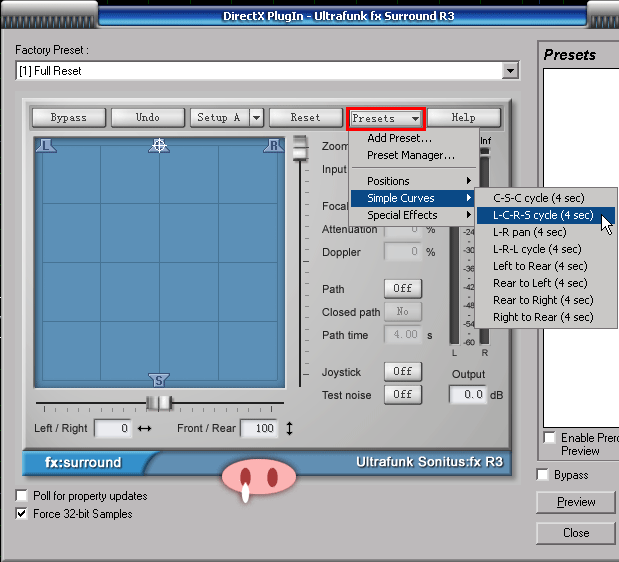The width and height of the screenshot is (619, 562).
Task: Click the crosshair sound position marker
Action: point(159,145)
